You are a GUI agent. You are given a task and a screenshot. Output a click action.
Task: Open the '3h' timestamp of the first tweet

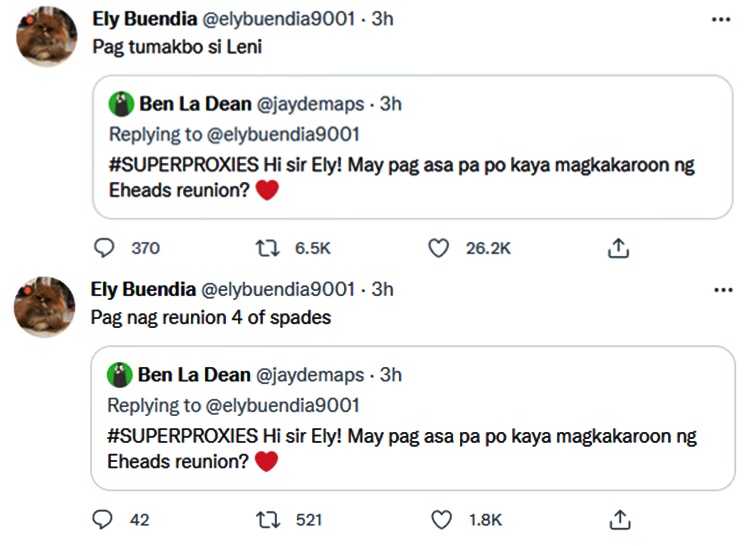(382, 19)
